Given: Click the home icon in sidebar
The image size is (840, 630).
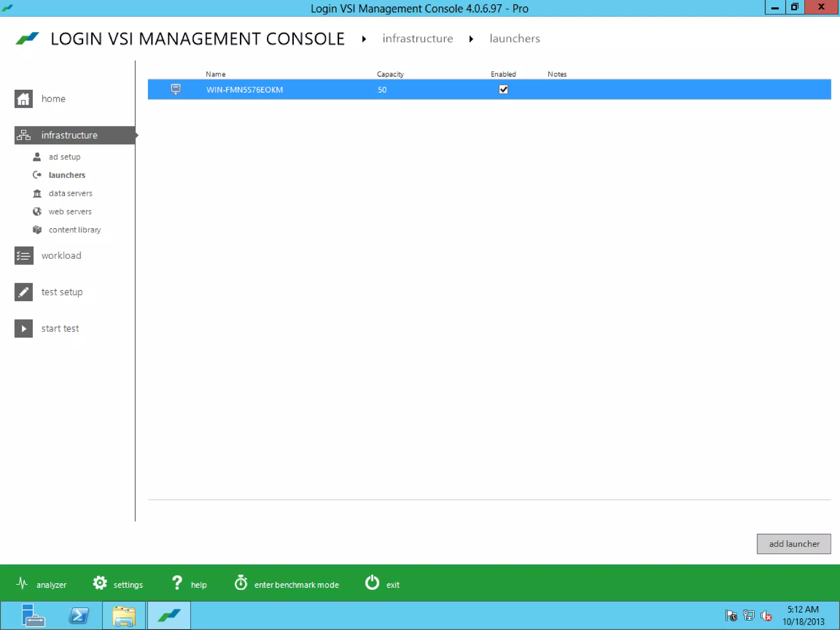Looking at the screenshot, I should click(x=23, y=99).
